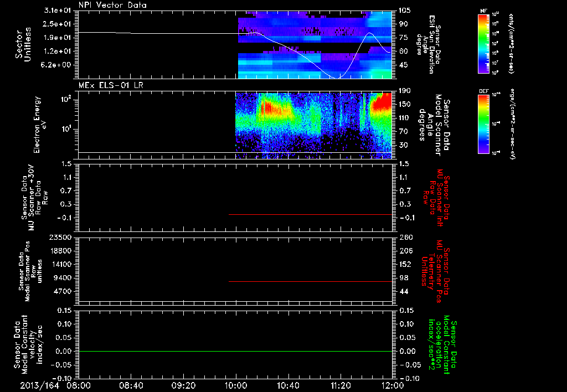The width and height of the screenshot is (567, 392).
Task: Click the '75' elevation angle tick
Action: coord(403,38)
